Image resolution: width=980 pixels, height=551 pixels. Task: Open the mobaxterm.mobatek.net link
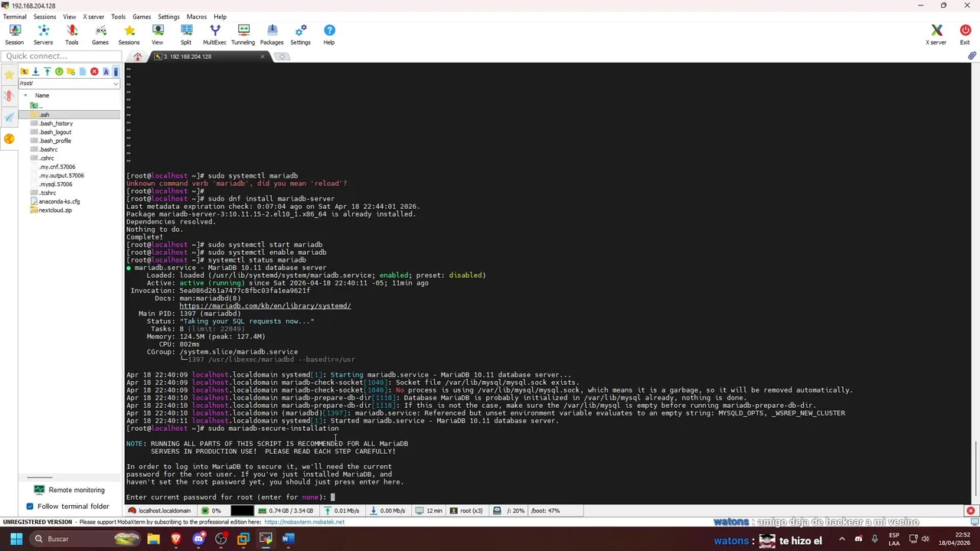coord(304,522)
